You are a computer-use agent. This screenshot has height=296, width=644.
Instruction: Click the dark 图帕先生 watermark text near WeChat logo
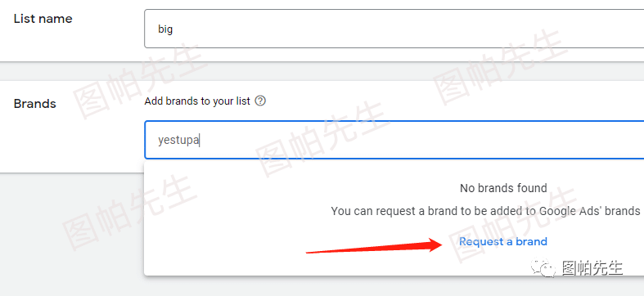point(592,268)
